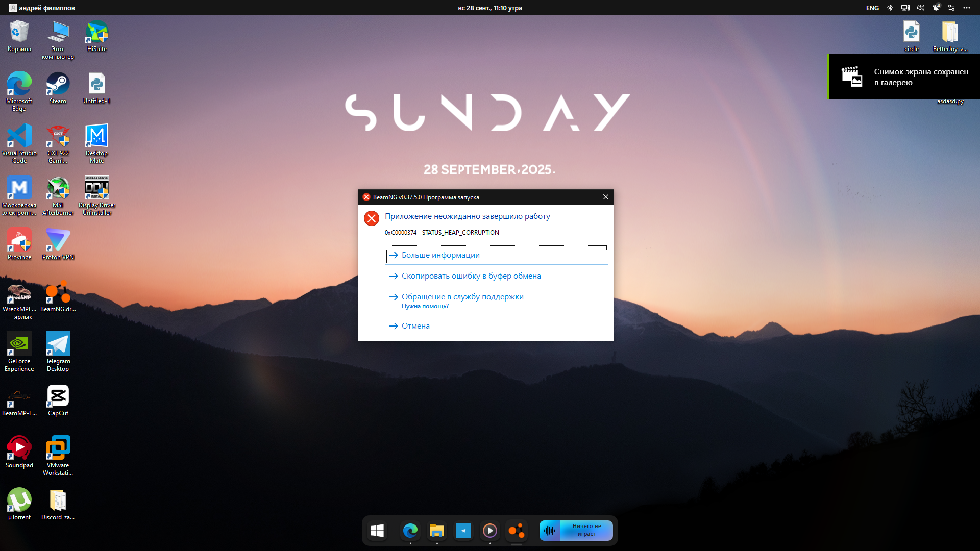This screenshot has width=980, height=551.
Task: Open the three-dots menu in top bar
Action: (x=967, y=8)
